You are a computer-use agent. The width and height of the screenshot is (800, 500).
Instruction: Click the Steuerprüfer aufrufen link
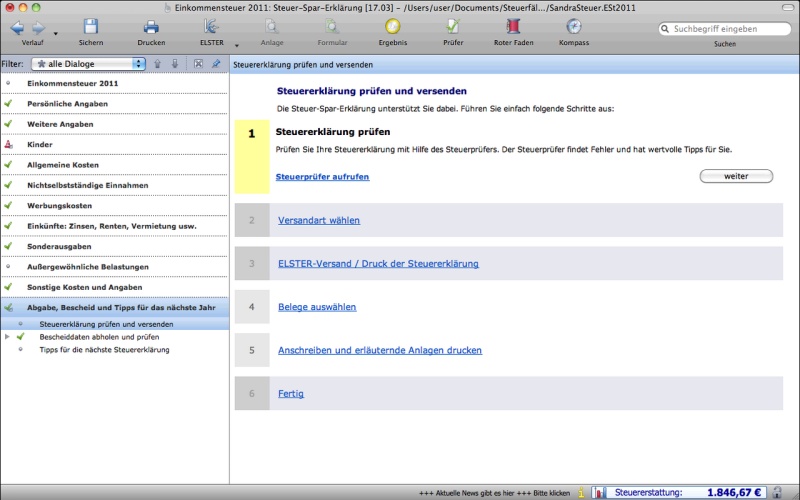point(322,177)
